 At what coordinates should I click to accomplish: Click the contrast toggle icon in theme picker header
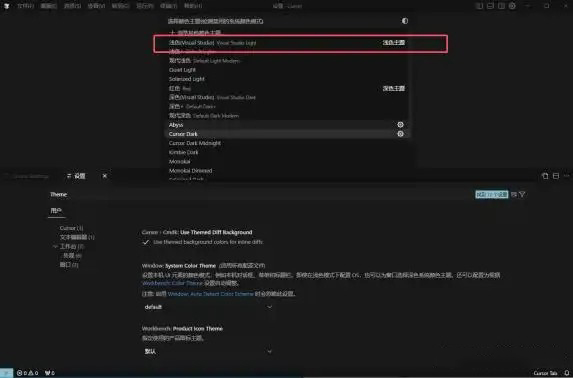pos(405,21)
